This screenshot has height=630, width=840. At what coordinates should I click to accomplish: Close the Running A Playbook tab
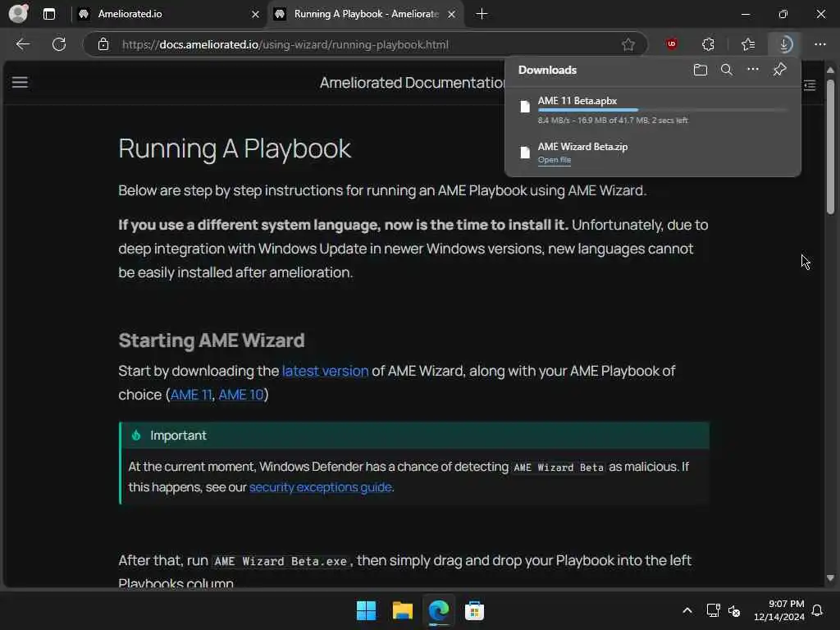coord(452,14)
